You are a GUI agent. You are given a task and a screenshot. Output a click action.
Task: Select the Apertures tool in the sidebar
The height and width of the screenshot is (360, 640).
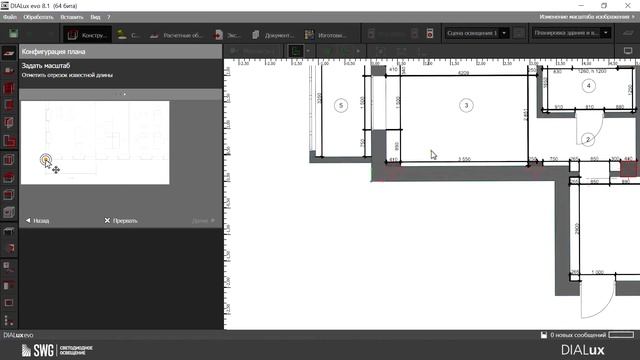click(9, 105)
